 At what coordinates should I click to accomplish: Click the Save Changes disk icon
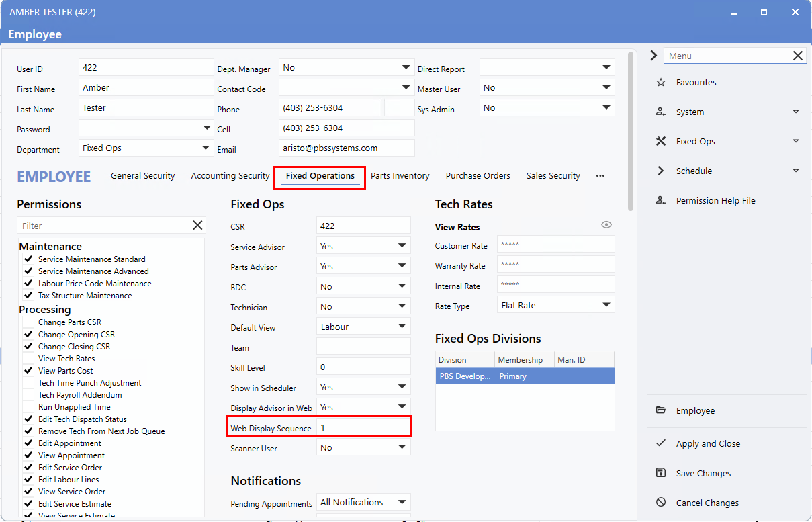(661, 473)
